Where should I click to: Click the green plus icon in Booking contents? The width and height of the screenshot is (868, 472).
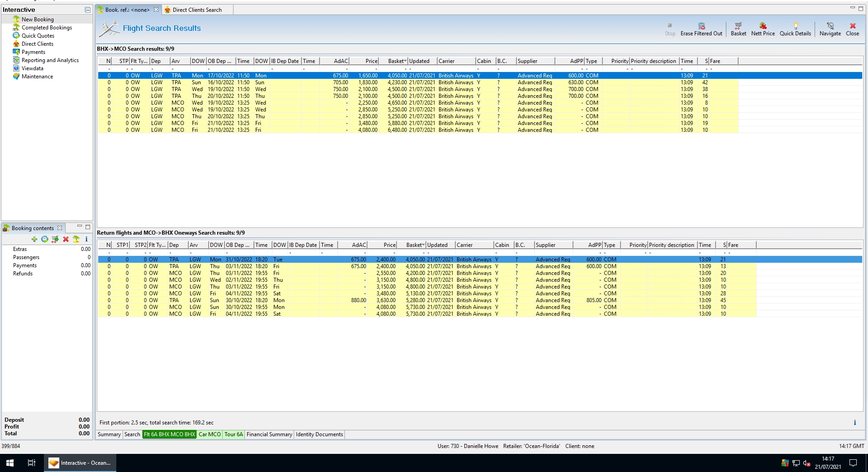pyautogui.click(x=34, y=239)
